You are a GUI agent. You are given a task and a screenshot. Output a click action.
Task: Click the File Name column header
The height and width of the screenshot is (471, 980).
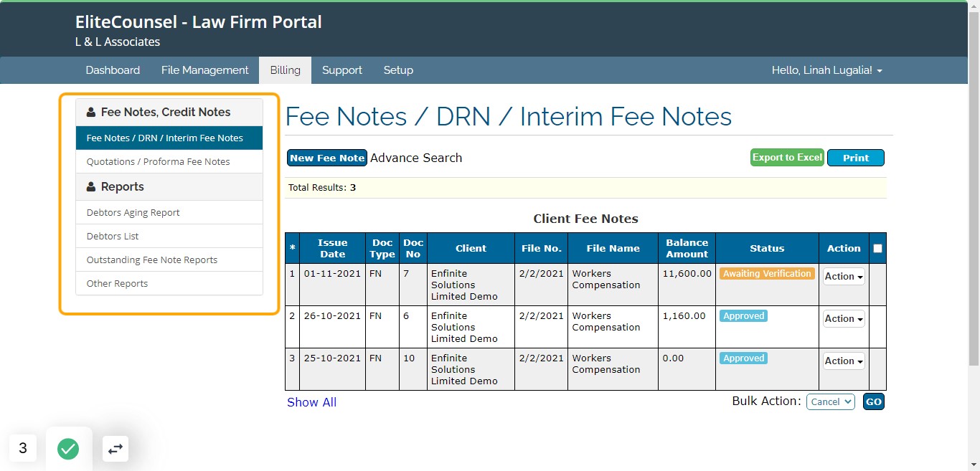point(613,249)
